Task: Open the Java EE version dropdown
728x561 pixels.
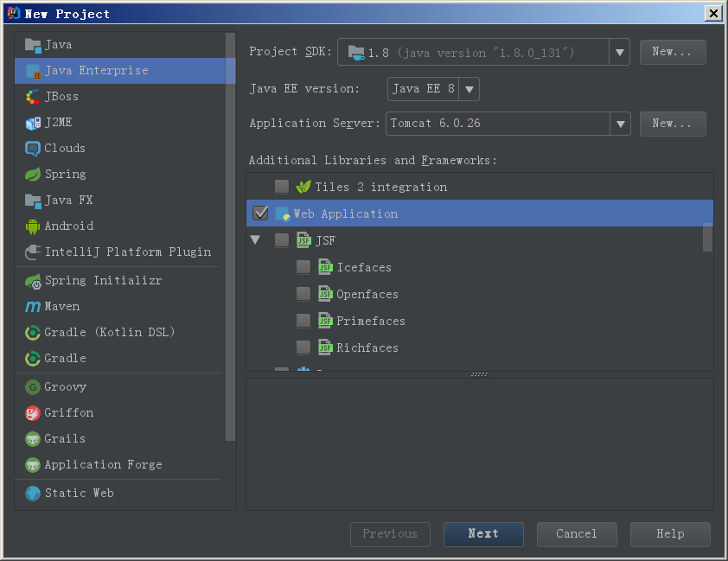Action: (469, 88)
